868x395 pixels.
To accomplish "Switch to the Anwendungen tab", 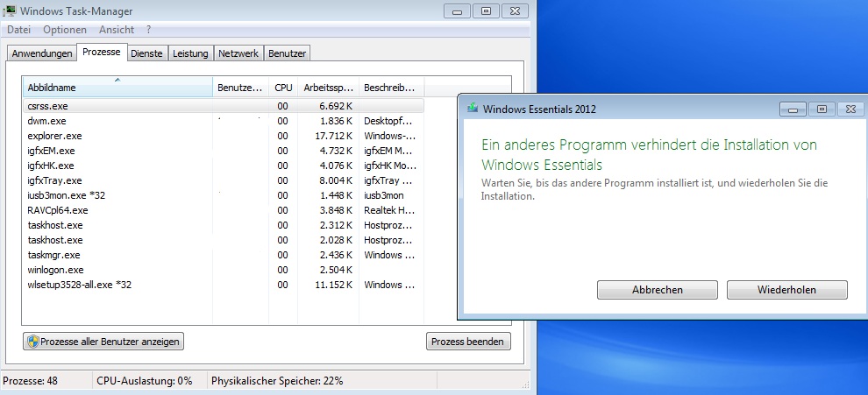I will point(42,53).
